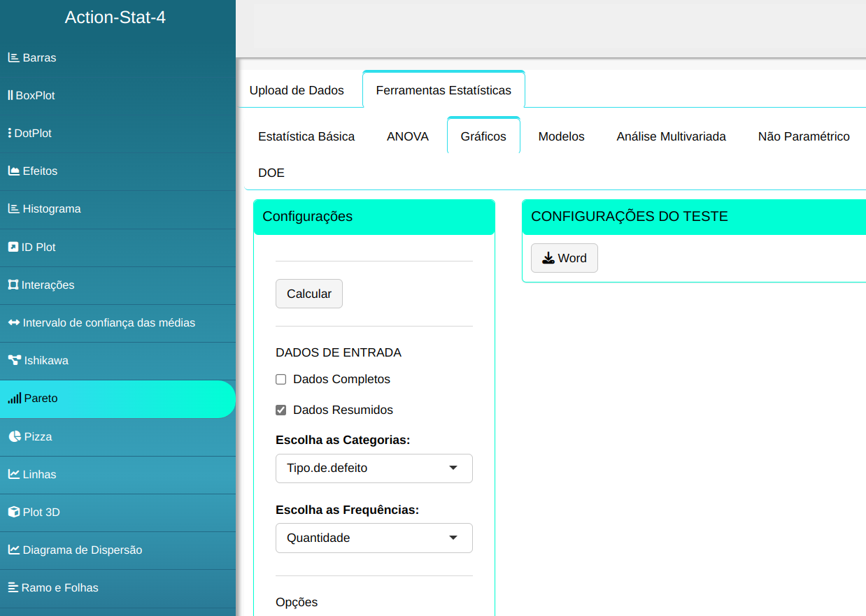Click the Barras chart icon in sidebar
Screen dimensions: 866x616
click(x=13, y=58)
